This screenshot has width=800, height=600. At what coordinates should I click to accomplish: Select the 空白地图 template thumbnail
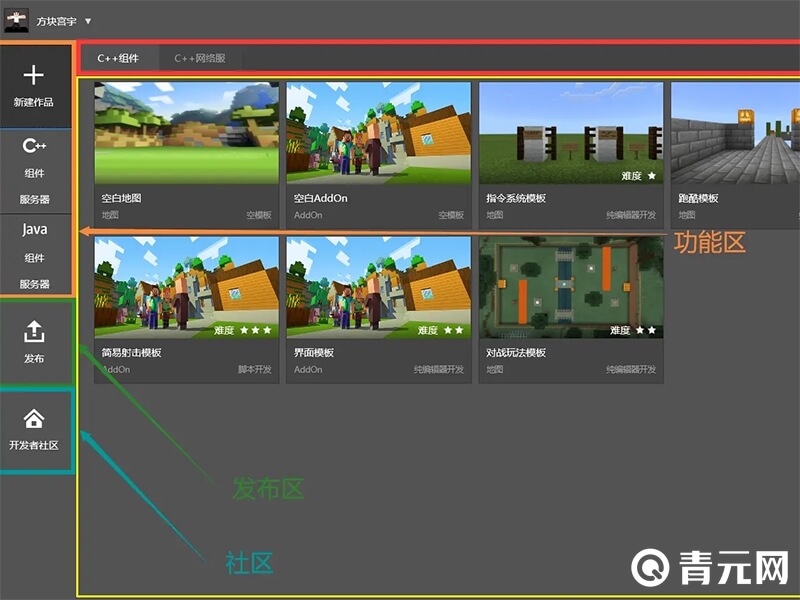pyautogui.click(x=187, y=133)
